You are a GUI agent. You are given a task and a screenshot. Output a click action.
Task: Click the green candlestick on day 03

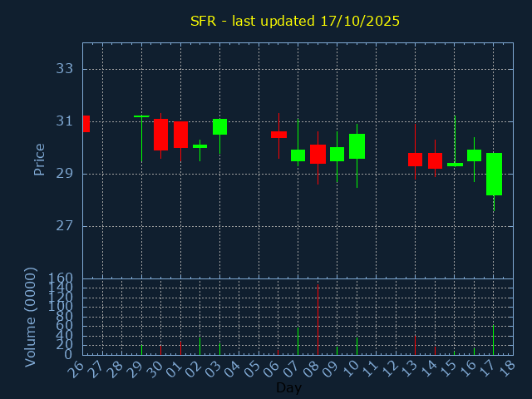pos(219,126)
